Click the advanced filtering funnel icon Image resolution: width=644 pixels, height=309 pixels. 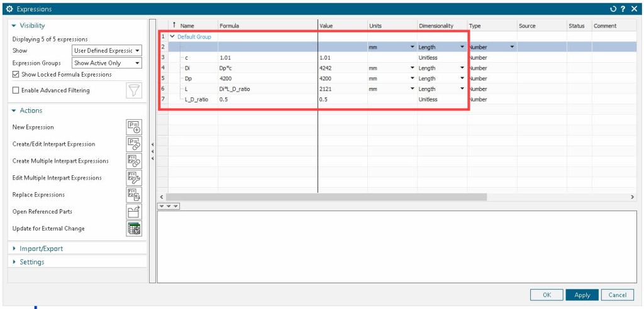[x=133, y=90]
